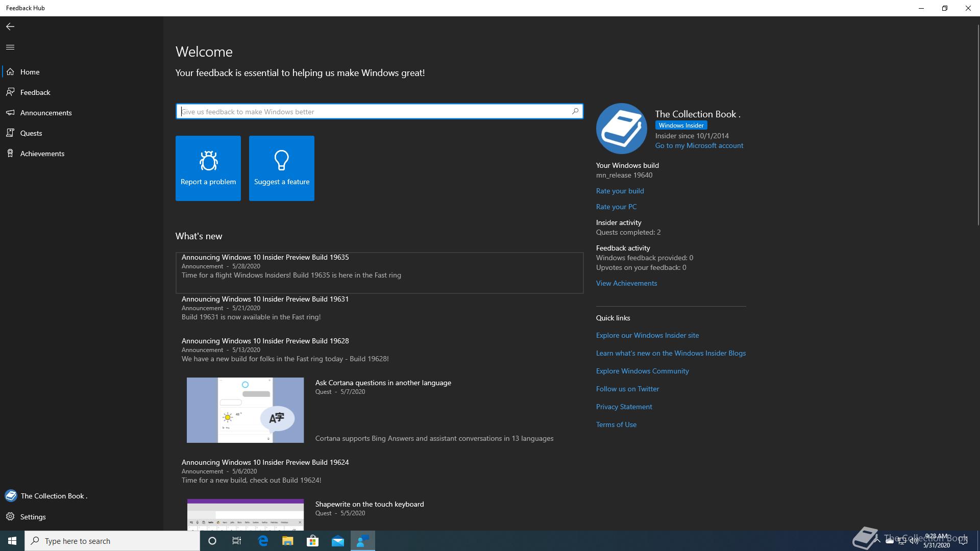This screenshot has height=551, width=980.
Task: Open Terms of Use link
Action: tap(616, 424)
